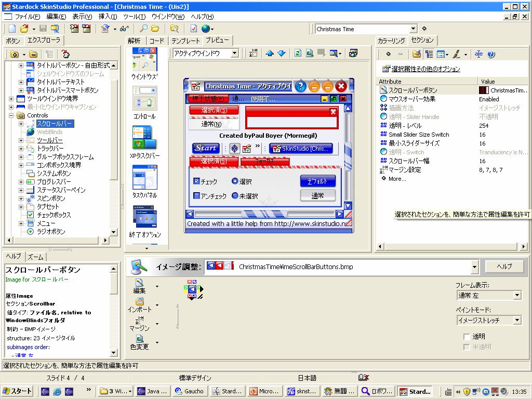Click the 編集 edit image icon

139,286
